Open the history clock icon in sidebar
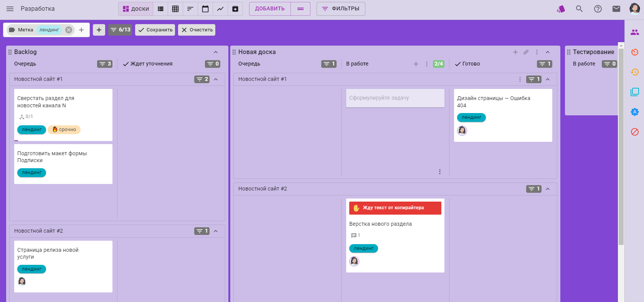 [635, 72]
